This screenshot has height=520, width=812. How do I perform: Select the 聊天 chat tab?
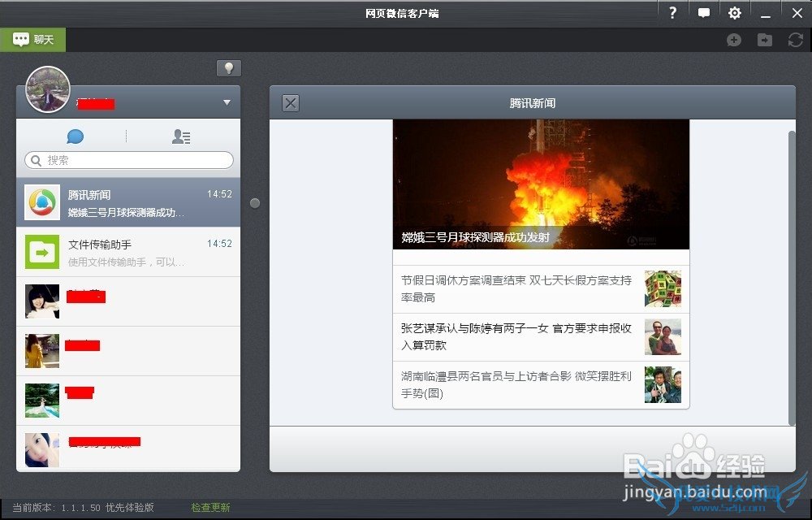pos(33,39)
